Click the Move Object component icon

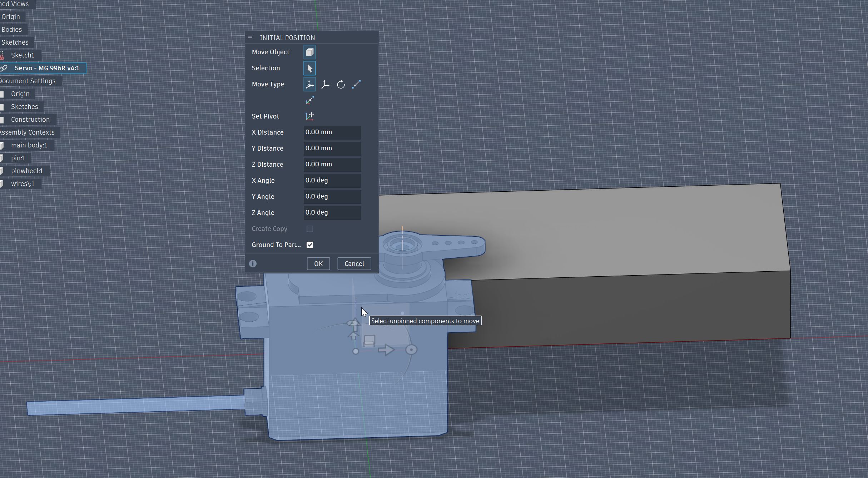click(309, 52)
